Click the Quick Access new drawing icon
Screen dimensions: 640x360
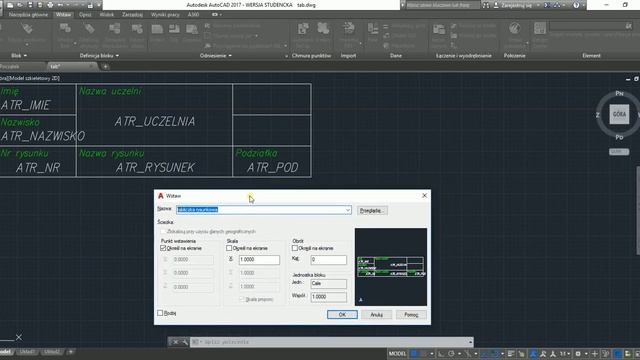(x=10, y=5)
